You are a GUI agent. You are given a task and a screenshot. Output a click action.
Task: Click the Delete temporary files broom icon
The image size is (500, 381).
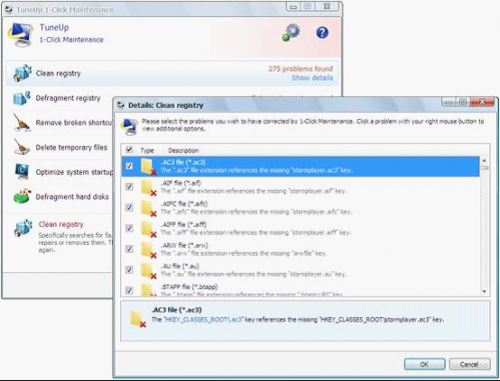(x=22, y=147)
